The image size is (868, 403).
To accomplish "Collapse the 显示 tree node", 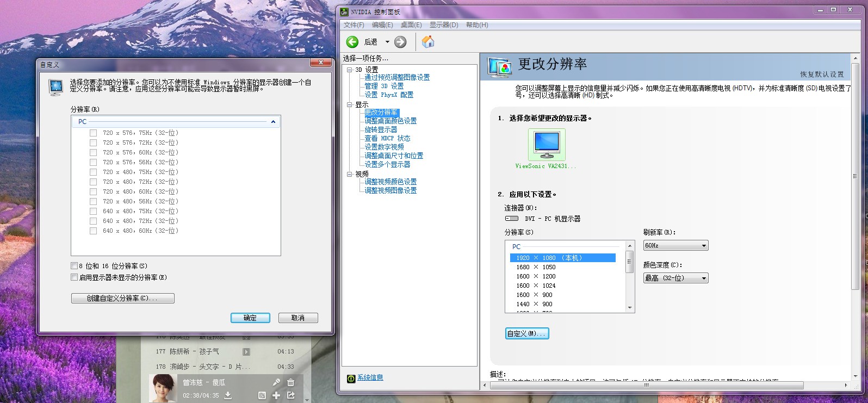I will [350, 104].
